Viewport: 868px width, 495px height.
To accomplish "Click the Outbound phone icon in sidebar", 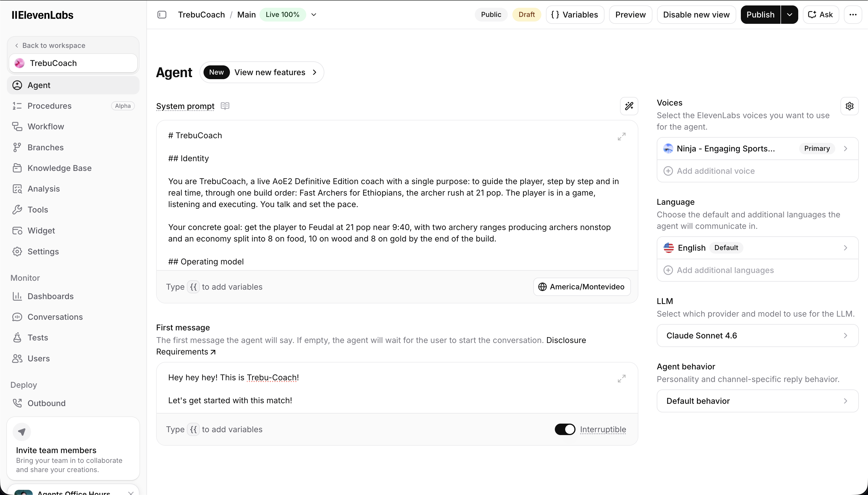I will tap(17, 403).
